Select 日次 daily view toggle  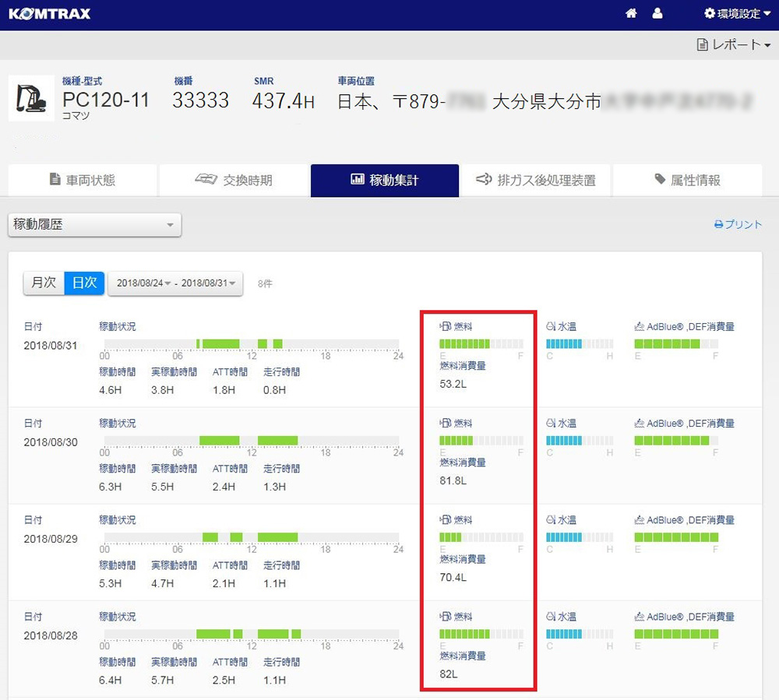[x=83, y=283]
